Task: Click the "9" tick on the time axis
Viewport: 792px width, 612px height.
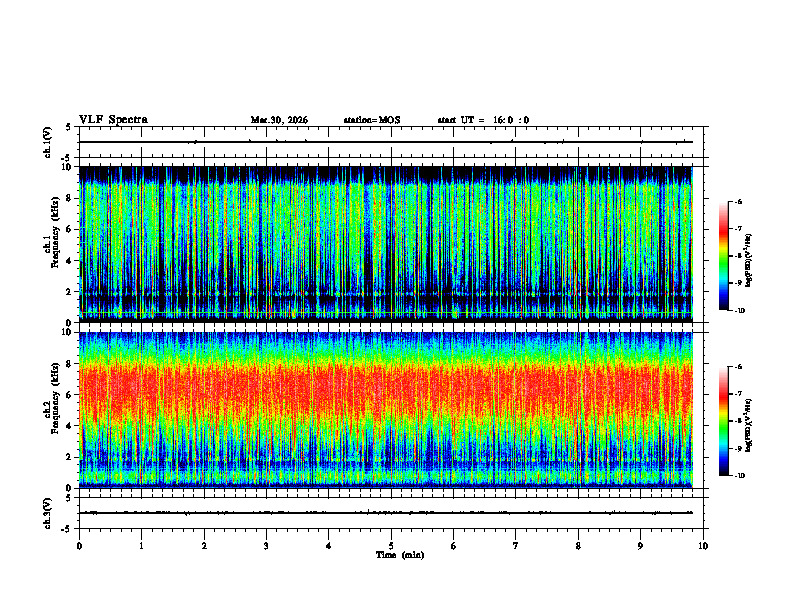Action: pyautogui.click(x=640, y=546)
